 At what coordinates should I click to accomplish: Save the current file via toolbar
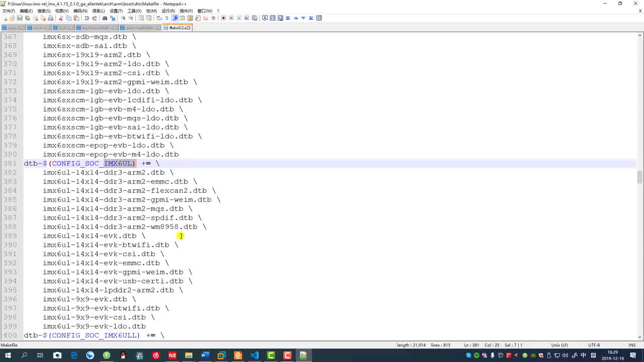(20, 18)
